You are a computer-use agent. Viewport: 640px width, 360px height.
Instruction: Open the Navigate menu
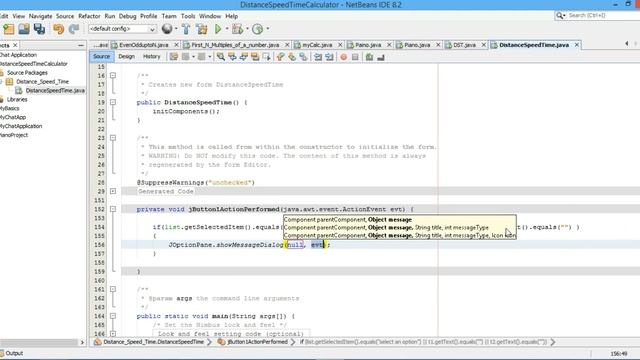(40, 16)
